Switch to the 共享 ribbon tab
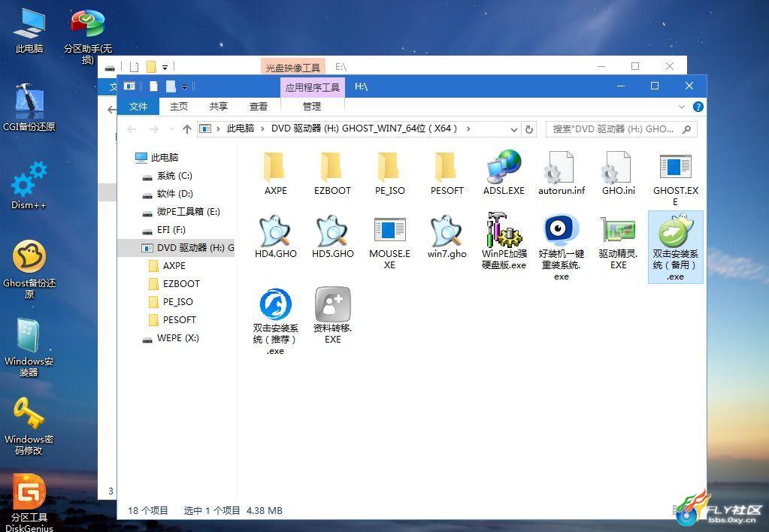769x532 pixels. point(218,107)
